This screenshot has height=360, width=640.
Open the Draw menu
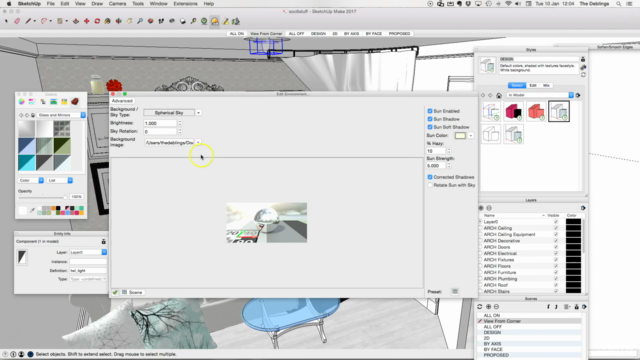[x=97, y=4]
